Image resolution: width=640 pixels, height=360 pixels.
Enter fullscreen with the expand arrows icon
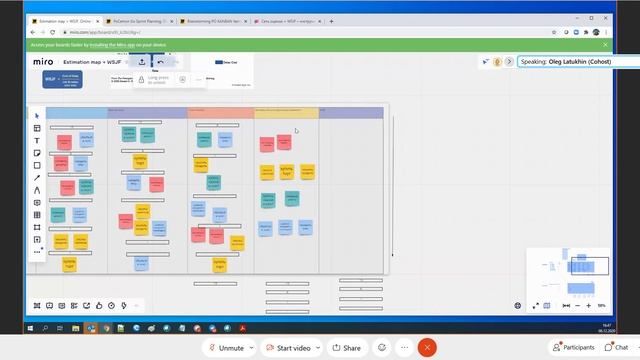tap(536, 305)
